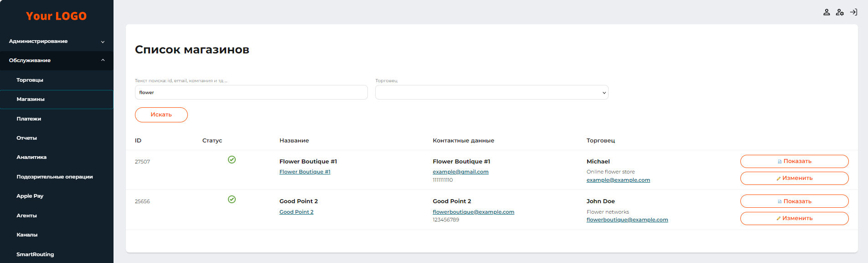Viewport: 868px width, 263px height.
Task: Open the Flower Boutique #1 name link
Action: [x=305, y=172]
